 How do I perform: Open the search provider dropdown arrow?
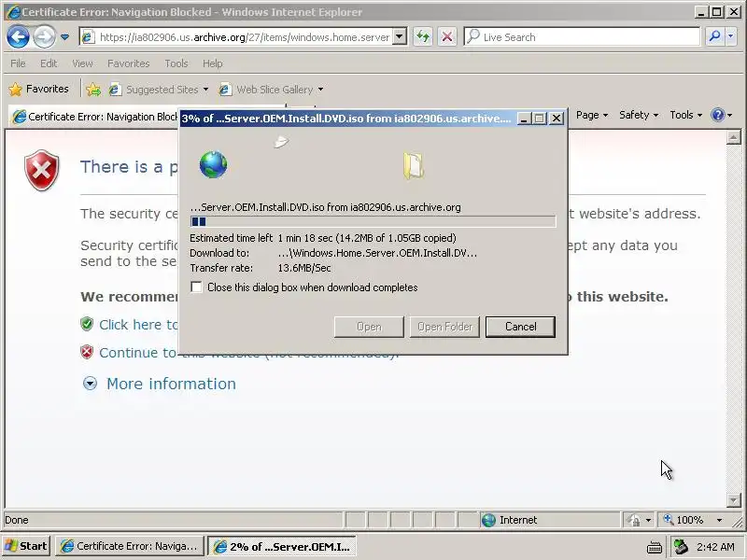[731, 36]
